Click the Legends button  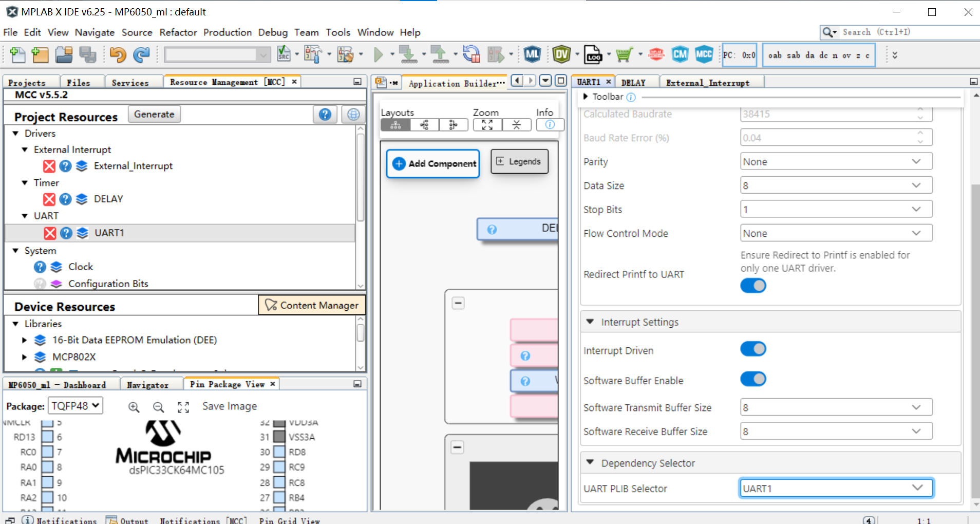pos(519,161)
